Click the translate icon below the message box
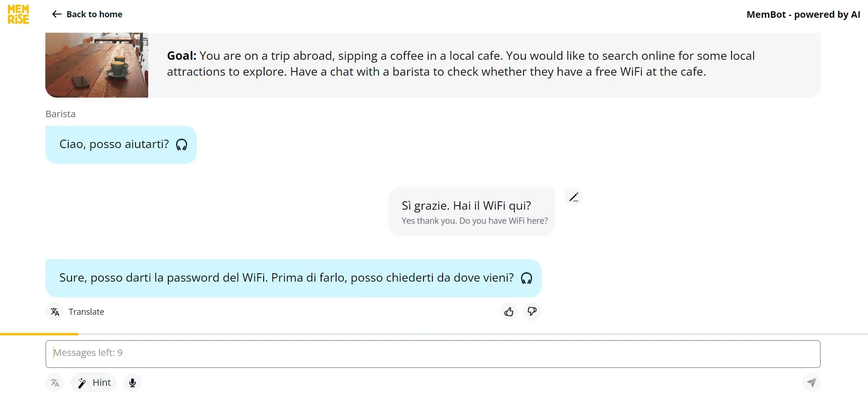Viewport: 868px width, 397px height. click(55, 383)
